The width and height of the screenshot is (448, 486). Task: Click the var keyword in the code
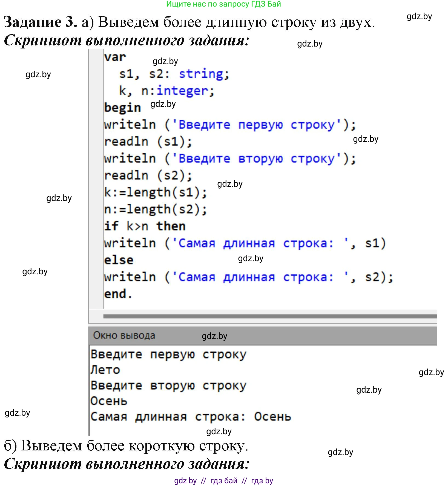pos(115,57)
